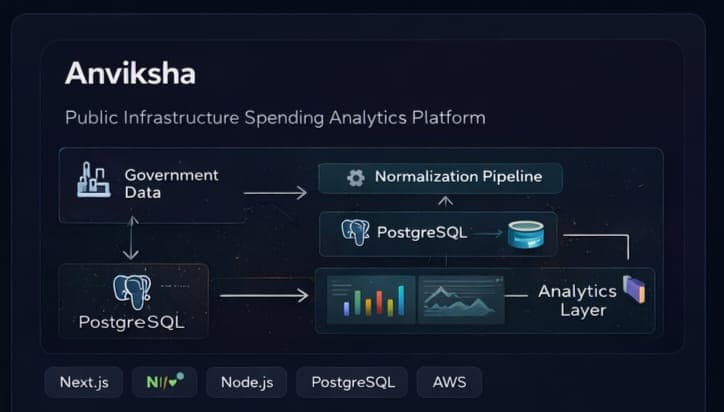This screenshot has width=724, height=412.
Task: Click the Government Data building icon
Action: click(93, 180)
